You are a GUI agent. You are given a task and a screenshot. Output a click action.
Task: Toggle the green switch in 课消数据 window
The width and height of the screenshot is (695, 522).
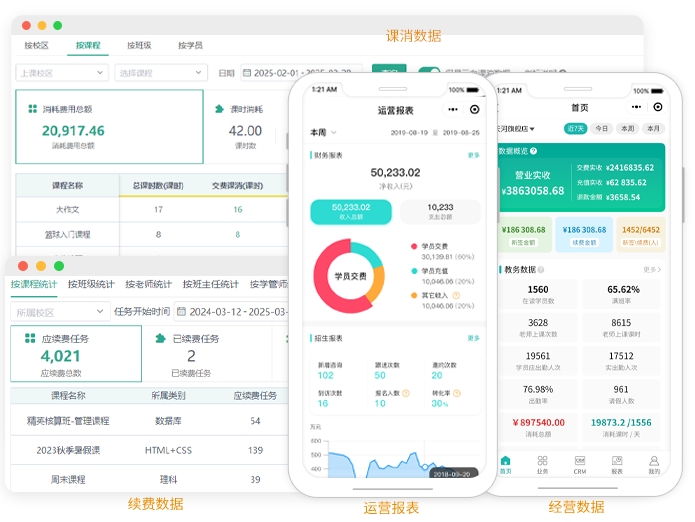click(429, 71)
